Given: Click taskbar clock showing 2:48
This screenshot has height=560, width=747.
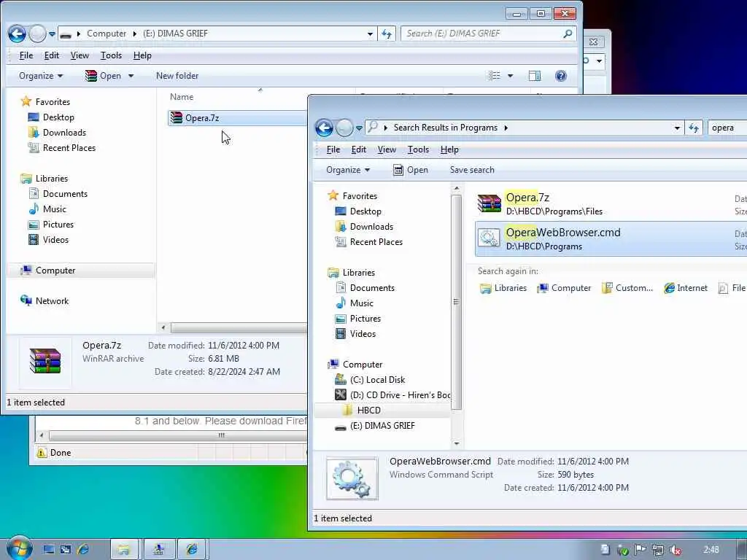Looking at the screenshot, I should (x=711, y=550).
